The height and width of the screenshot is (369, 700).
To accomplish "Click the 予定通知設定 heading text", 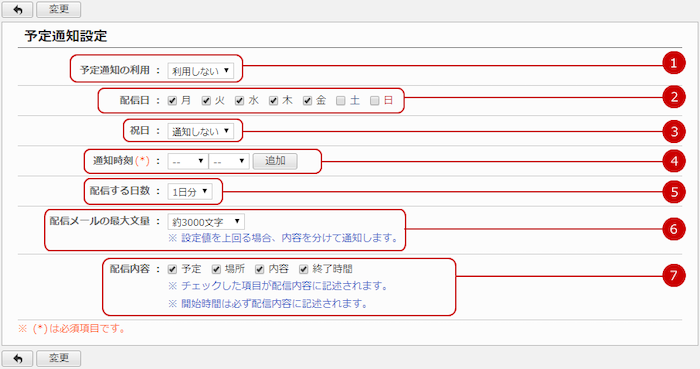I will point(66,36).
